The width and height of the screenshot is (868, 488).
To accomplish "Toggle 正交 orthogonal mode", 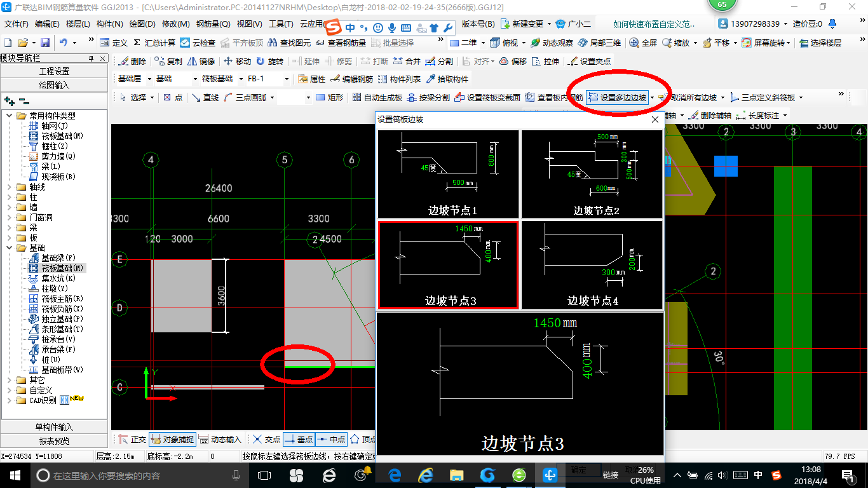I will point(133,439).
